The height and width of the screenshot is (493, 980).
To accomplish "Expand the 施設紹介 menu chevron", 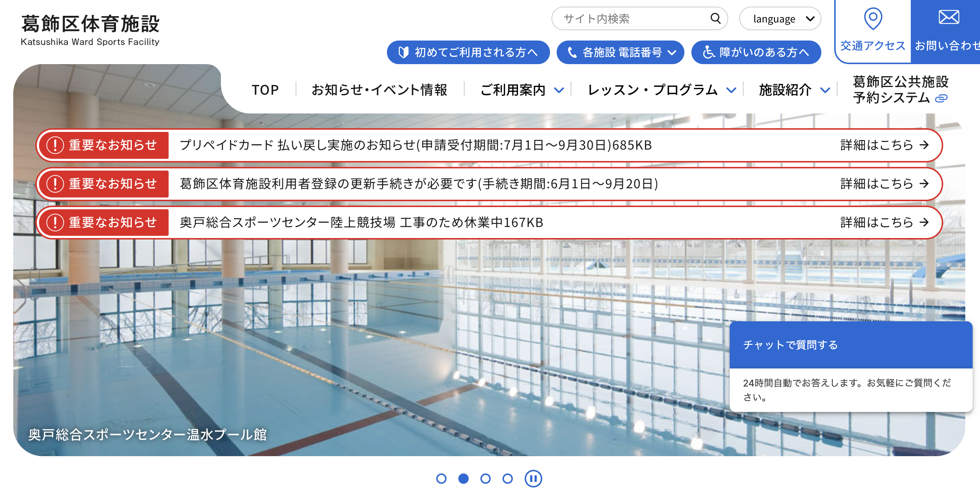I will 825,91.
